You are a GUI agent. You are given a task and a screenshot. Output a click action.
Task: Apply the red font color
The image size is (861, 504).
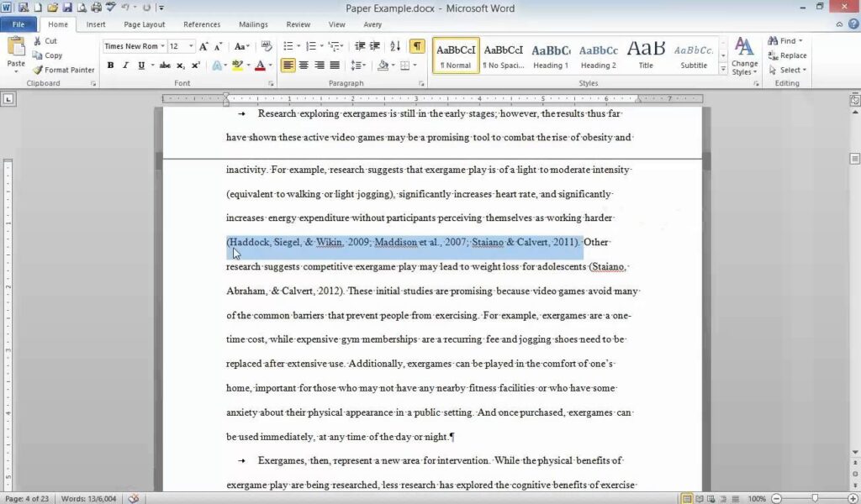click(x=261, y=66)
